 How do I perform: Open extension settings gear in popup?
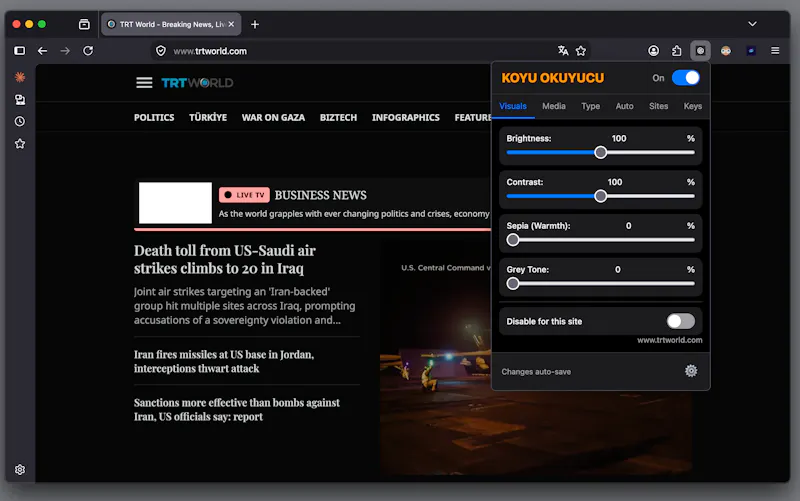pyautogui.click(x=691, y=371)
